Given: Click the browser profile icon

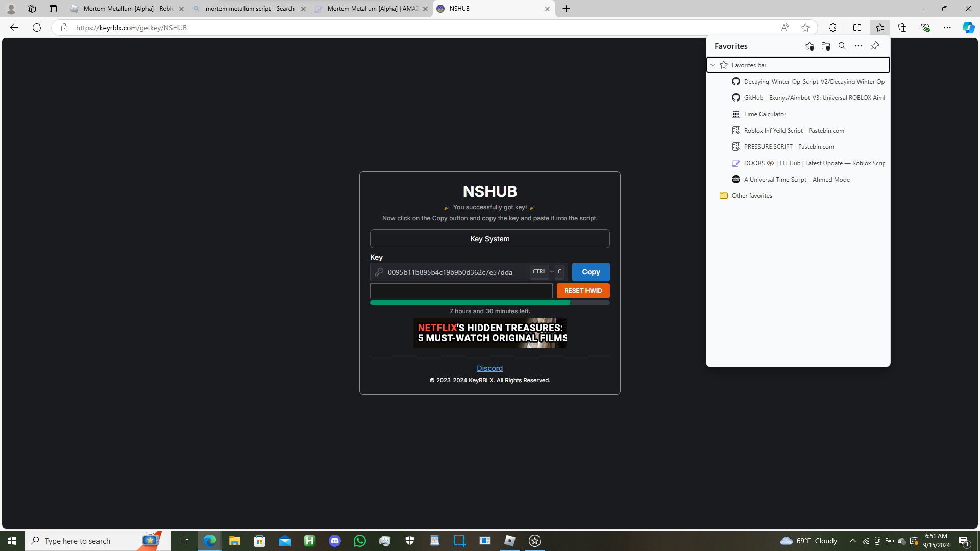Looking at the screenshot, I should point(11,9).
